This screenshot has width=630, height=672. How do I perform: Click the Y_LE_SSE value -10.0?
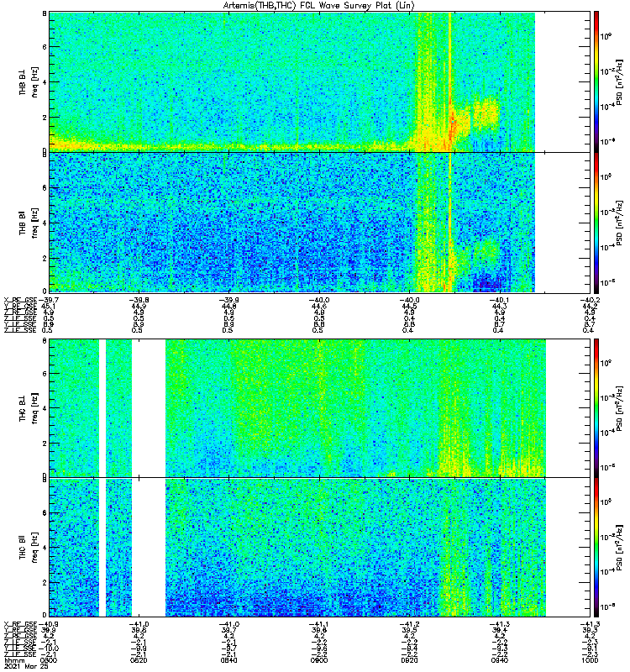(49, 648)
